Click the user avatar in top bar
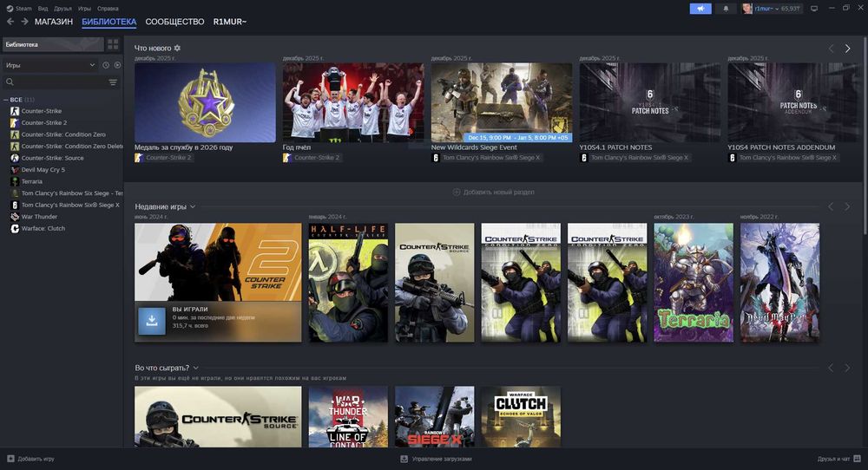This screenshot has height=470, width=868. (x=746, y=9)
